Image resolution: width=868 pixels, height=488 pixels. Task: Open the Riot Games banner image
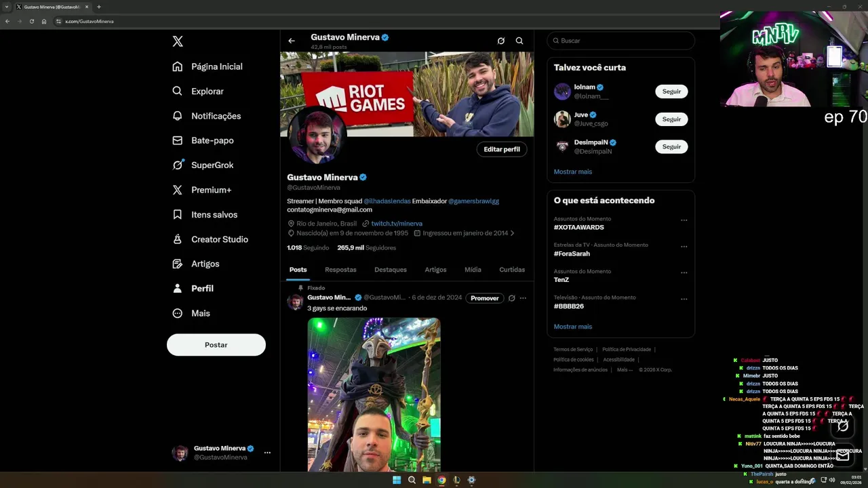(407, 94)
